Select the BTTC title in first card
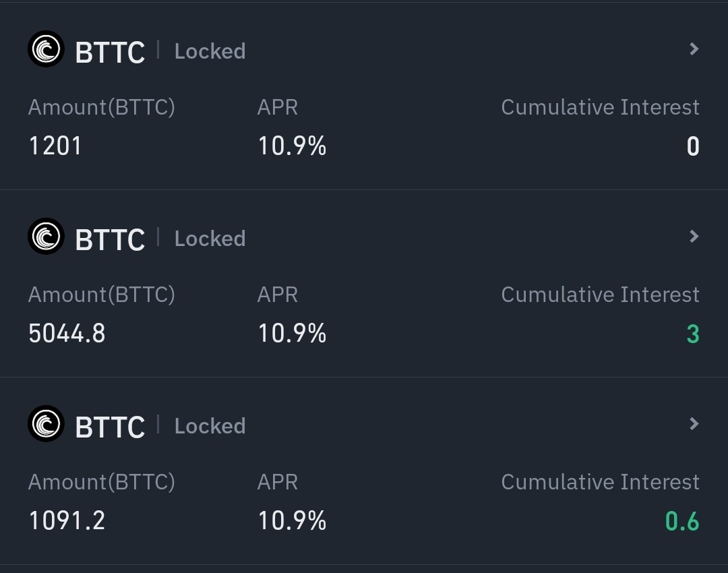Viewport: 728px width, 573px height. pos(110,52)
